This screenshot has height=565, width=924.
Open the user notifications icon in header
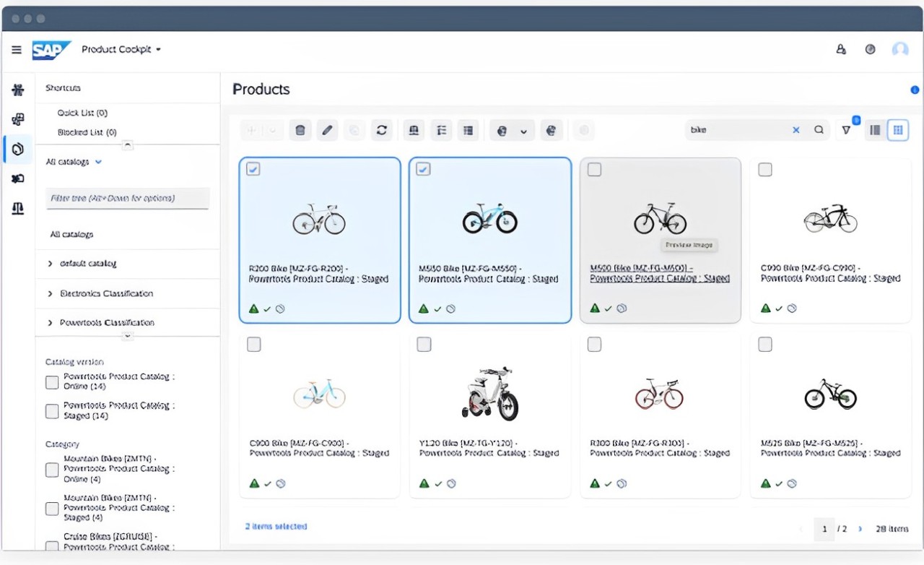[x=841, y=49]
